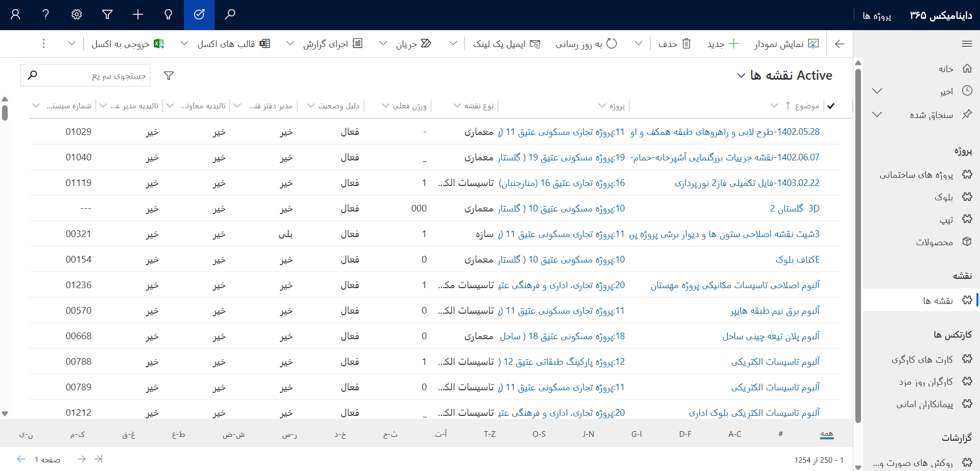Expand the Active نقشه ها view selector
Screen dimensions: 980x471
tap(741, 76)
